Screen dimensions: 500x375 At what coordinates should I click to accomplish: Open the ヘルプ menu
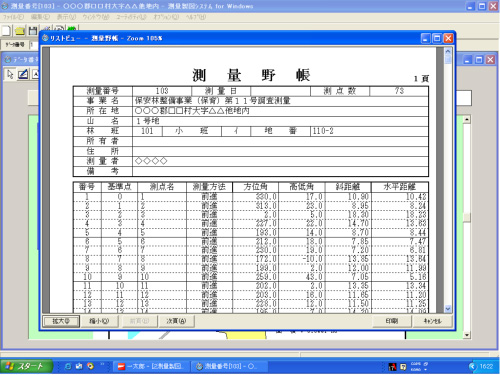196,17
